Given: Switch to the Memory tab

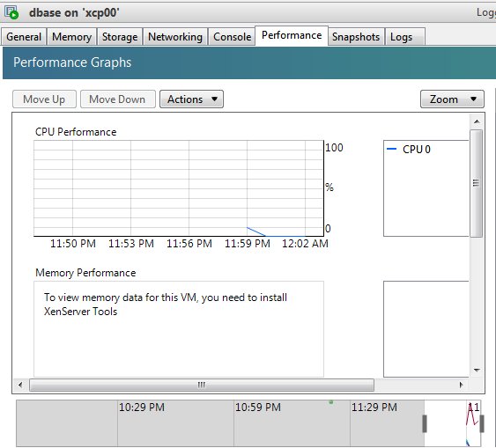Looking at the screenshot, I should tap(72, 37).
